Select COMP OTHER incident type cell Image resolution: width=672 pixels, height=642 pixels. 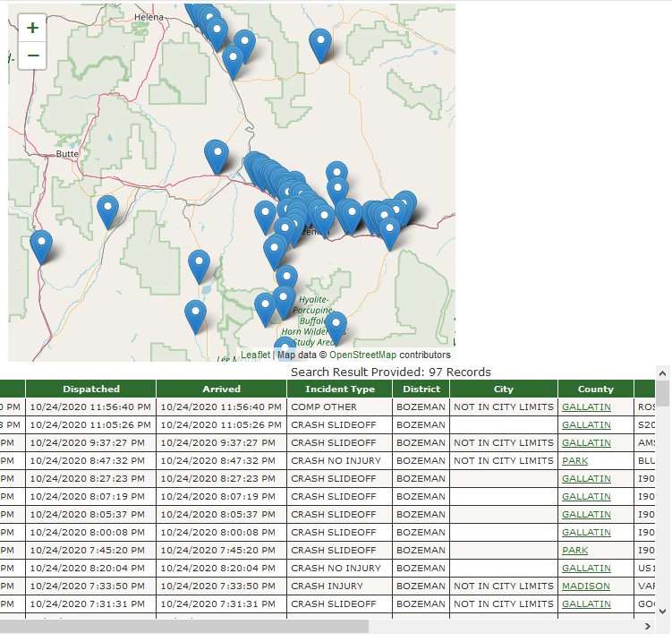coord(340,407)
